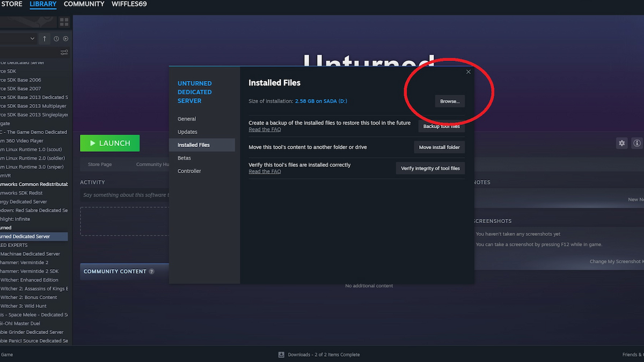Open the advanced filter sliders icon
644x362 pixels.
tap(64, 52)
